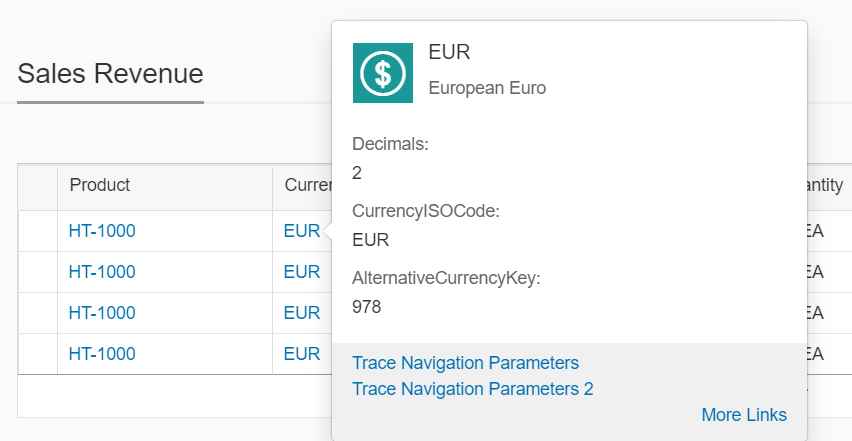Click the EUR popover title text
Screen dimensions: 852x441
point(449,52)
